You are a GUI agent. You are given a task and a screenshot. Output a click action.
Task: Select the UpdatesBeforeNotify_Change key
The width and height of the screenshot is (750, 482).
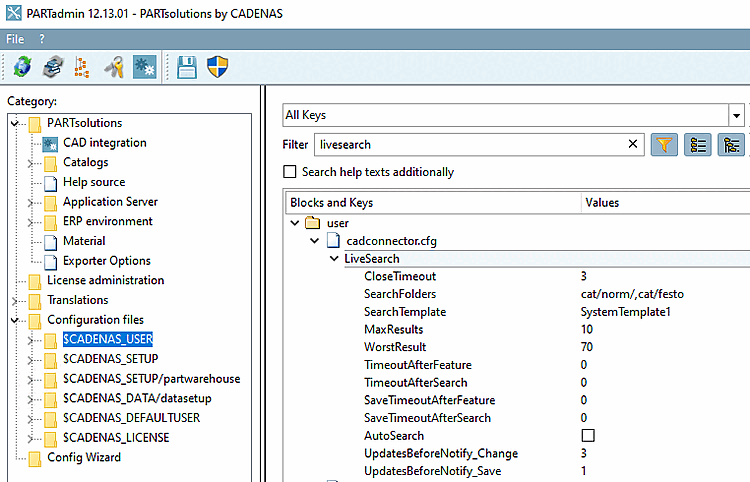point(441,453)
